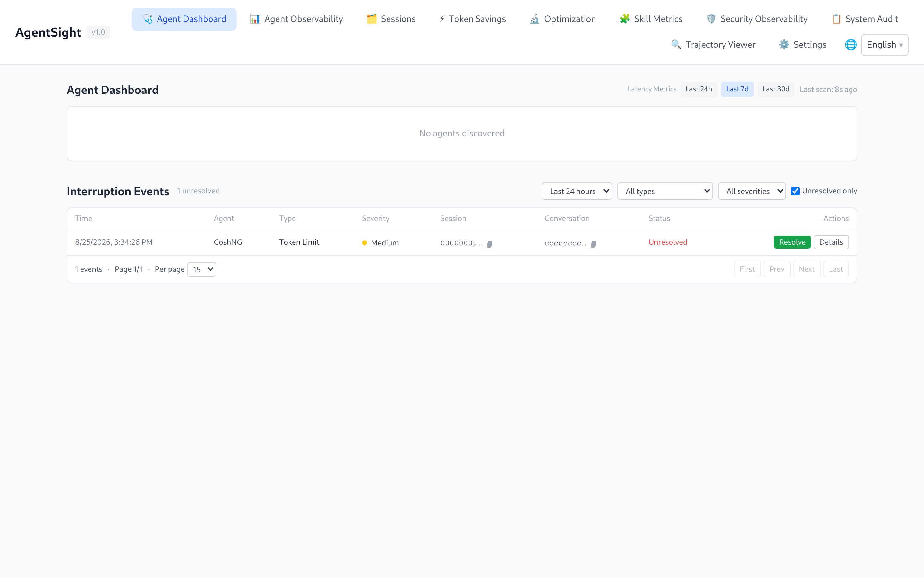The height and width of the screenshot is (578, 924).
Task: Expand the Last 24 hours time filter
Action: click(x=577, y=191)
